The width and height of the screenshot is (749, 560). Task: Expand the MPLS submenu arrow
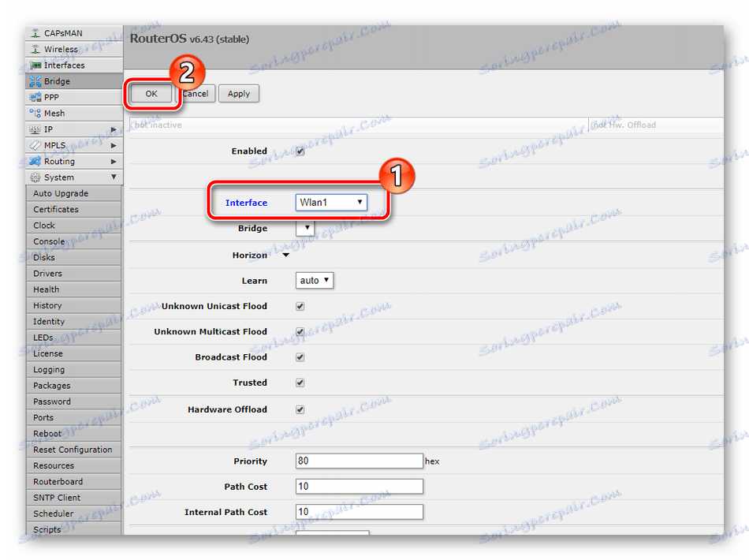click(114, 145)
